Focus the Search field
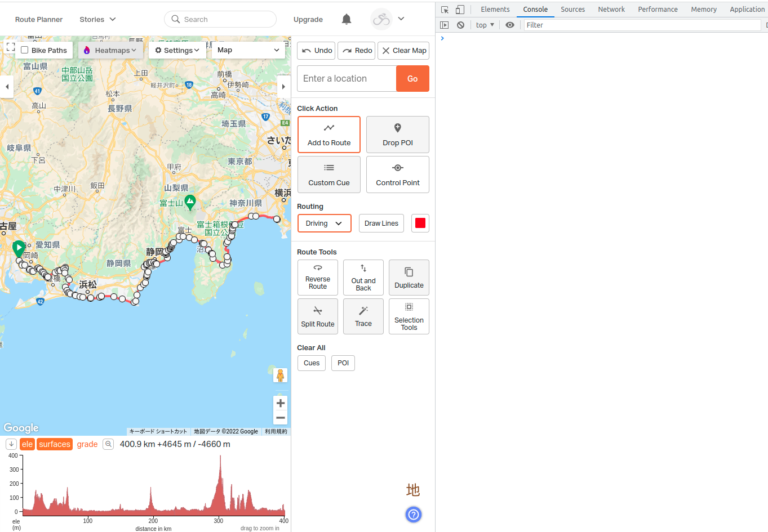 220,19
